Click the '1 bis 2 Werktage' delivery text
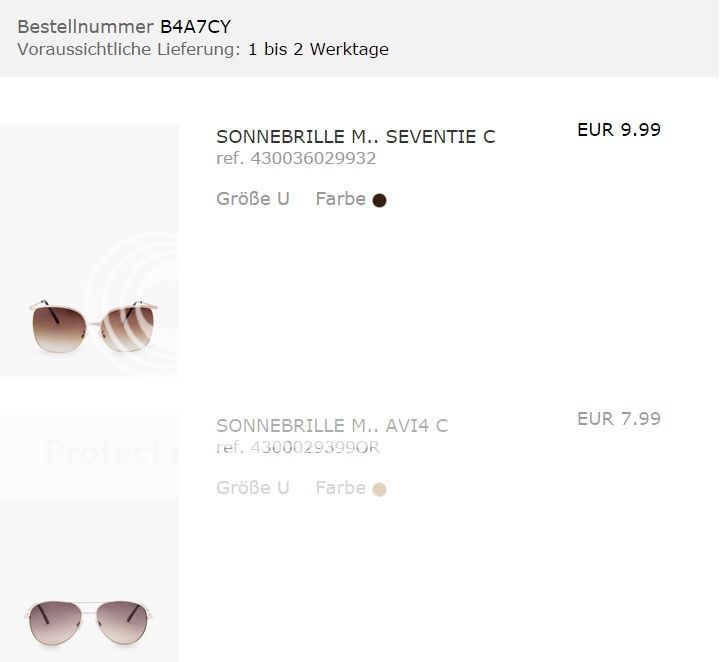The width and height of the screenshot is (720, 662). tap(318, 49)
